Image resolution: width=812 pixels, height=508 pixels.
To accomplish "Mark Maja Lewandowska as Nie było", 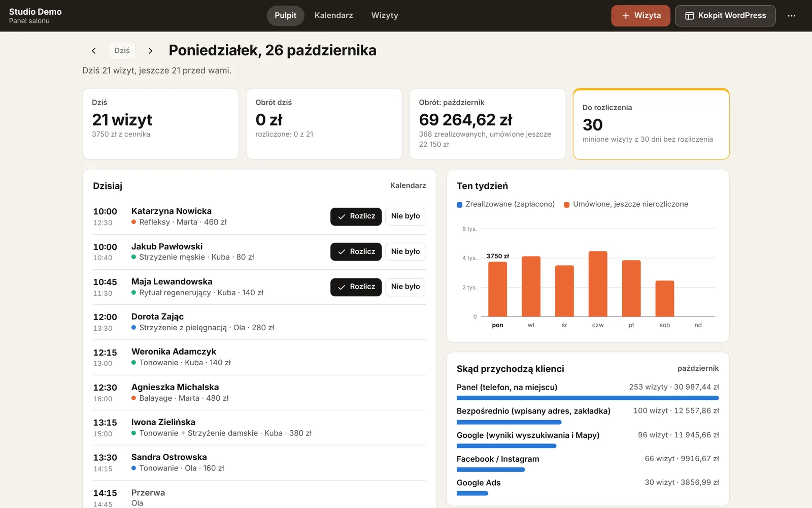I will pyautogui.click(x=405, y=287).
